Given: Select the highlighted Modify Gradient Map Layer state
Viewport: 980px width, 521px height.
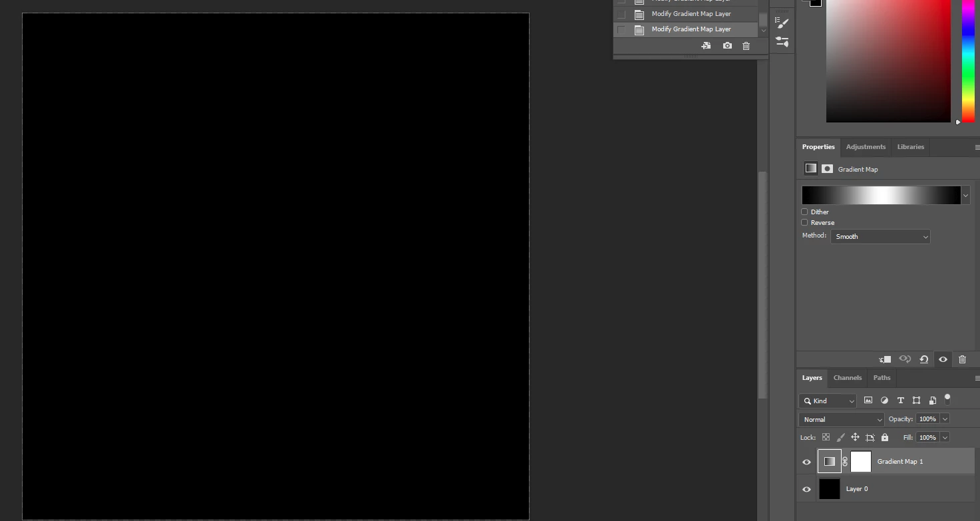Looking at the screenshot, I should click(x=685, y=29).
